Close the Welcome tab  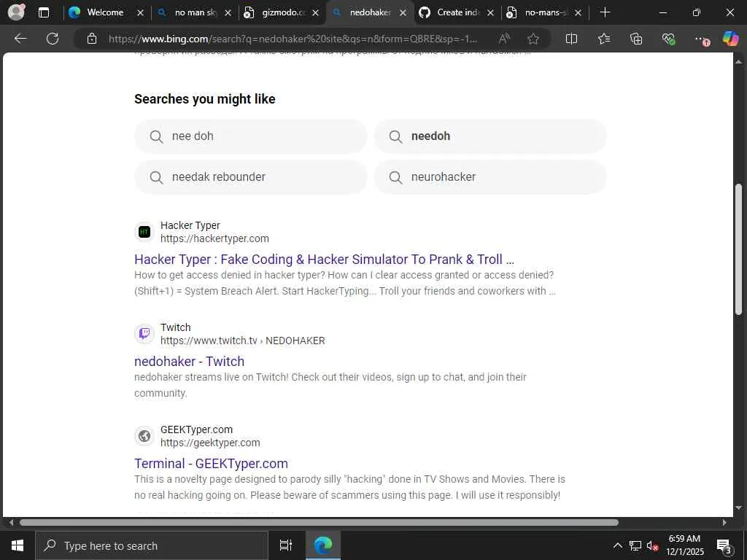point(140,13)
